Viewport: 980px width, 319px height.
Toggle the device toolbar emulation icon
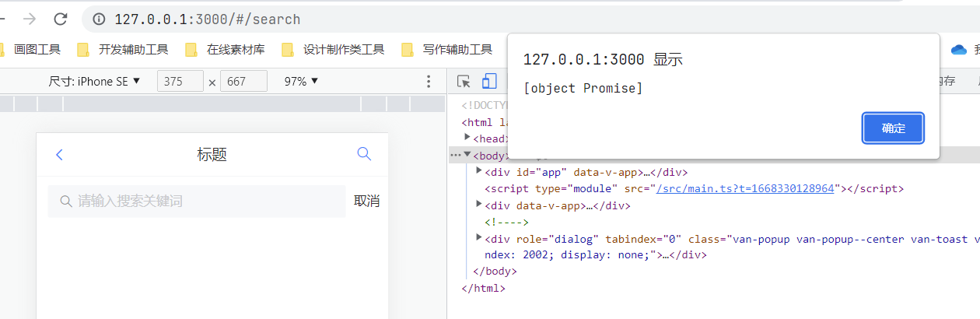(489, 81)
